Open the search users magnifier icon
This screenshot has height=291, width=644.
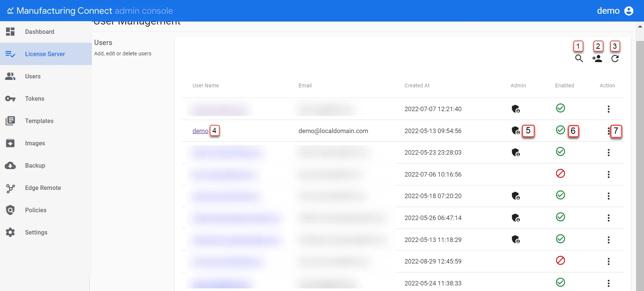(579, 59)
